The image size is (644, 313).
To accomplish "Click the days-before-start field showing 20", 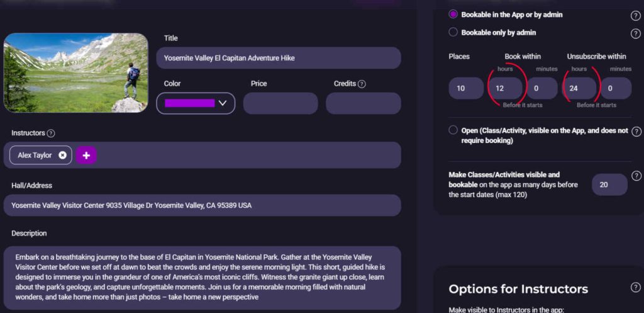I will click(609, 185).
